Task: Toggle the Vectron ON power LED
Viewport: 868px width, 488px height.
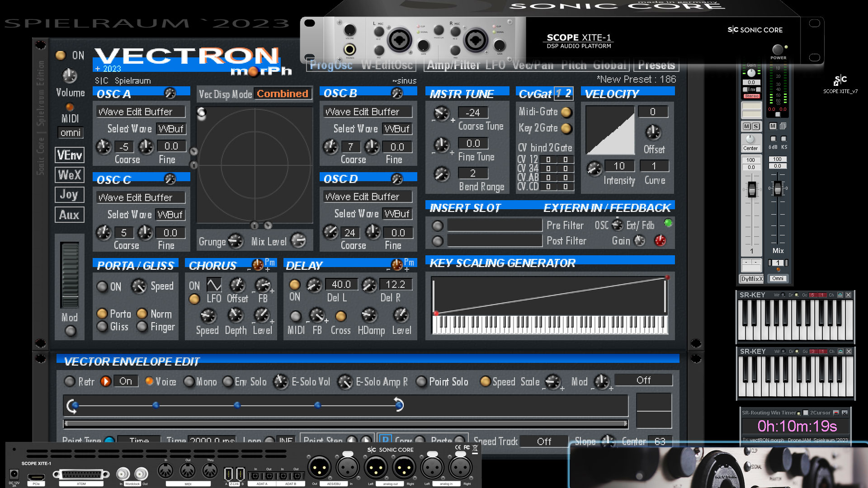Action: pos(61,56)
